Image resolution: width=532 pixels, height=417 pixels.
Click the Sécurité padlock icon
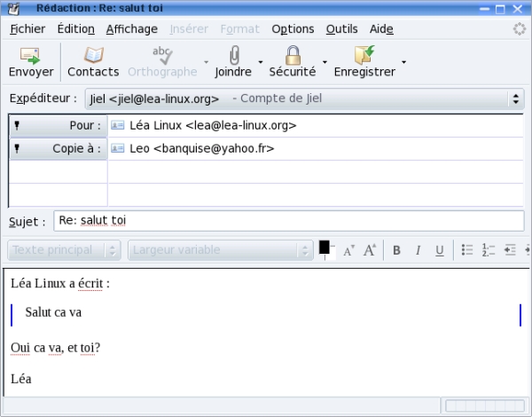[292, 56]
